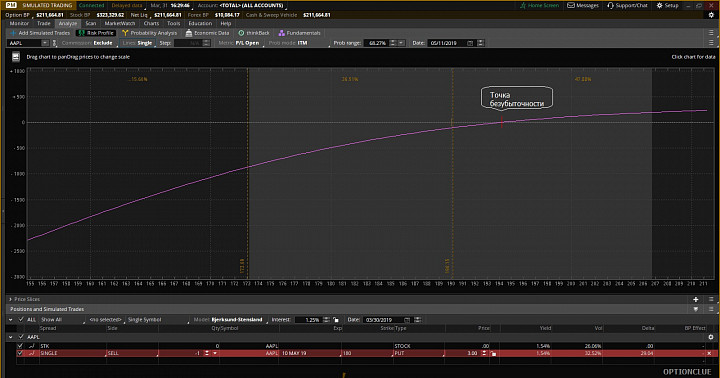
Task: Open the Fundamentals section
Action: tap(299, 33)
